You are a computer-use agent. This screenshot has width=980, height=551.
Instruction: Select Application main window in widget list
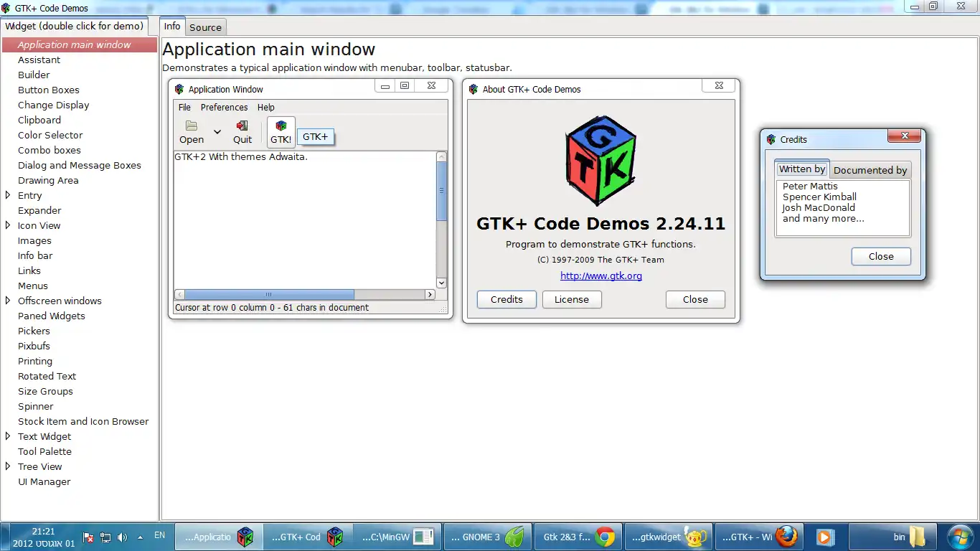coord(80,44)
